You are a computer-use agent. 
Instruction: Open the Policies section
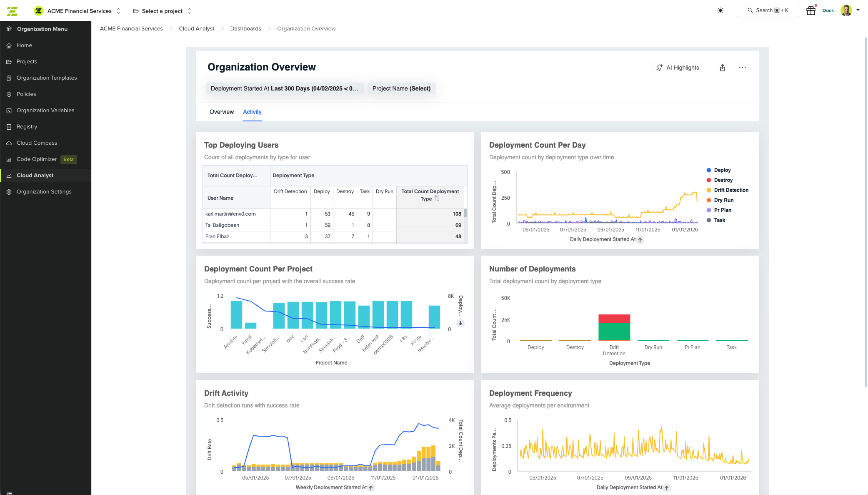(x=26, y=94)
